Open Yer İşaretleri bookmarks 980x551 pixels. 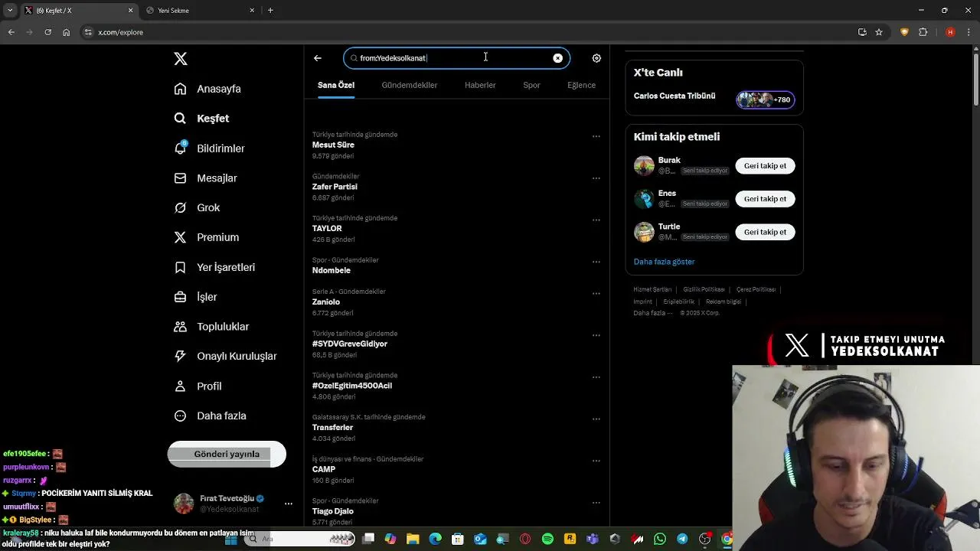214,267
